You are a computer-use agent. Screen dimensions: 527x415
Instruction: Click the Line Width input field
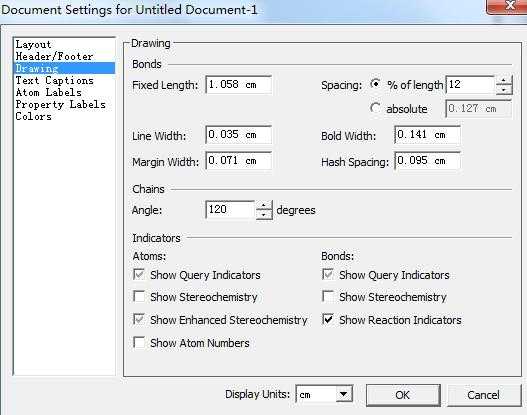tap(239, 135)
